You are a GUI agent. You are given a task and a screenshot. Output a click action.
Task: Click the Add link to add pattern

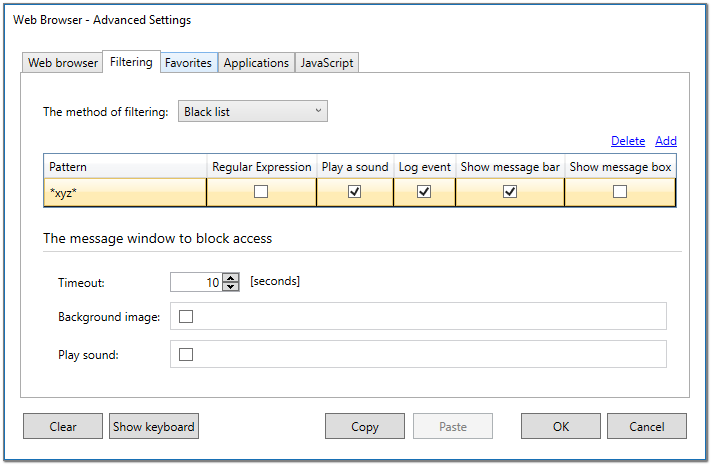click(666, 141)
